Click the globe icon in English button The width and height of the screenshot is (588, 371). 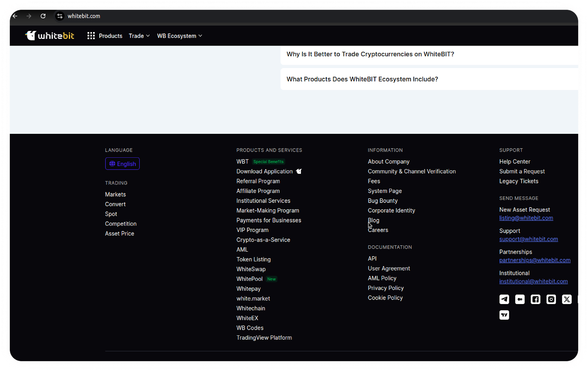click(x=112, y=164)
